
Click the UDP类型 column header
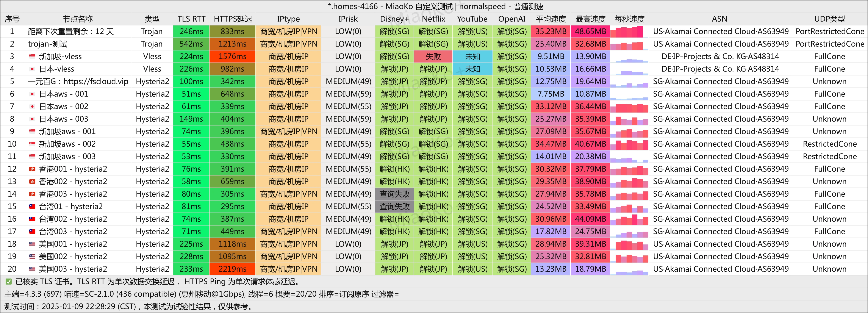click(x=830, y=19)
